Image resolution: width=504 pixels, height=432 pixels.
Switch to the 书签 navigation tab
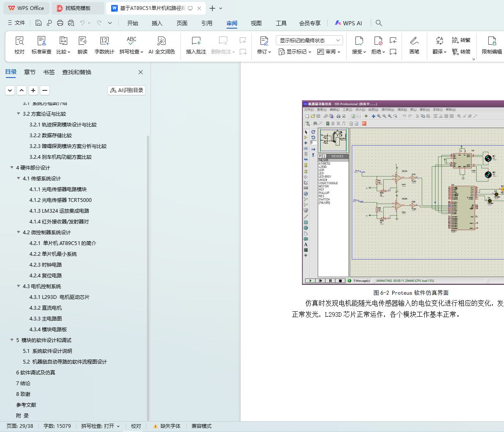pyautogui.click(x=49, y=72)
